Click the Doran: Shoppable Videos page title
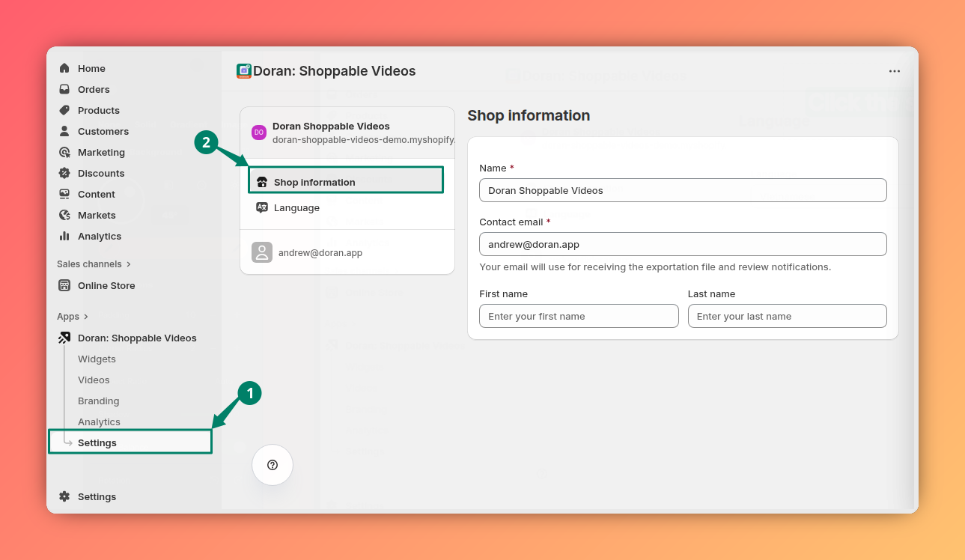Screen dimensions: 965x560 pyautogui.click(x=334, y=71)
